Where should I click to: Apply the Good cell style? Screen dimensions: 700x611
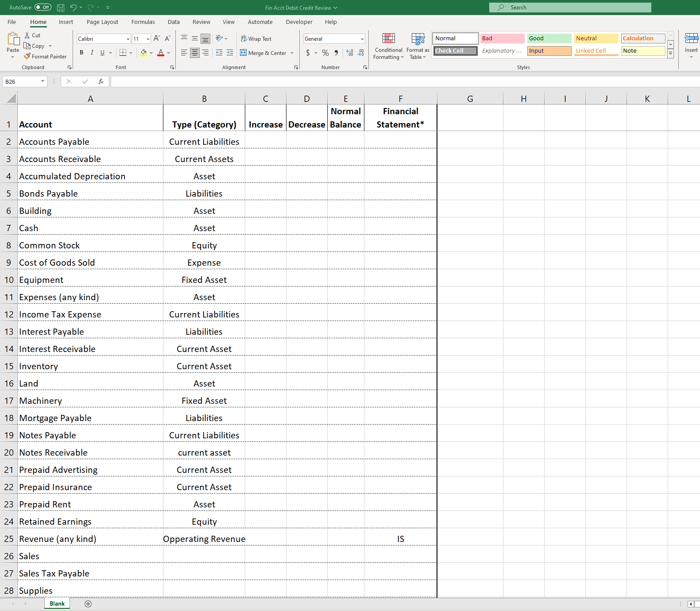[549, 39]
